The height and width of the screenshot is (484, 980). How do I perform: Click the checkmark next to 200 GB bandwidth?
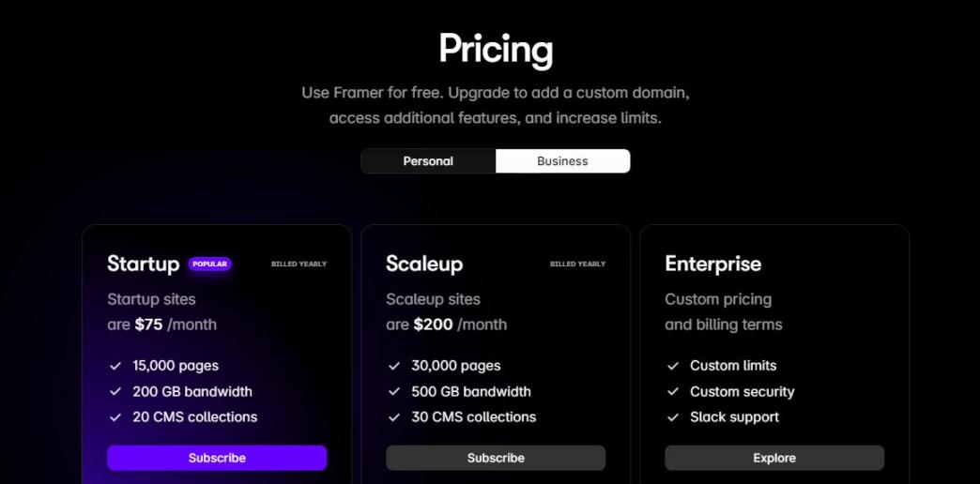(x=115, y=391)
